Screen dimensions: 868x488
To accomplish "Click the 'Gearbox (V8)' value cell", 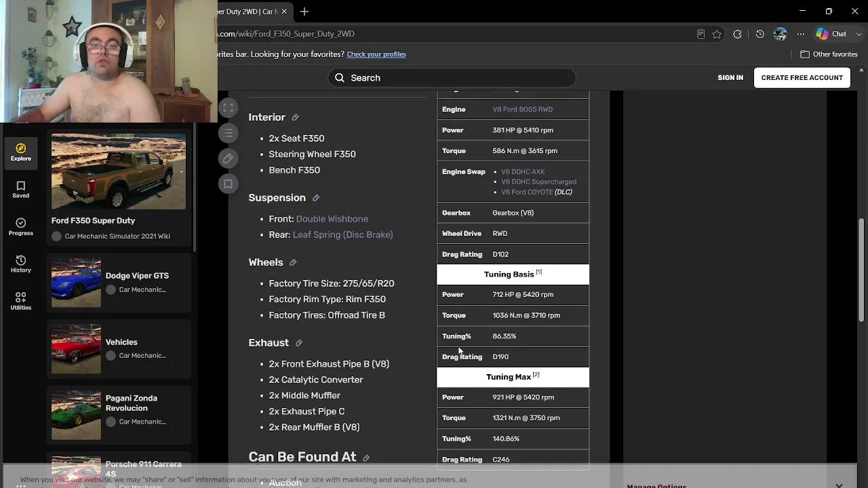I will [513, 213].
